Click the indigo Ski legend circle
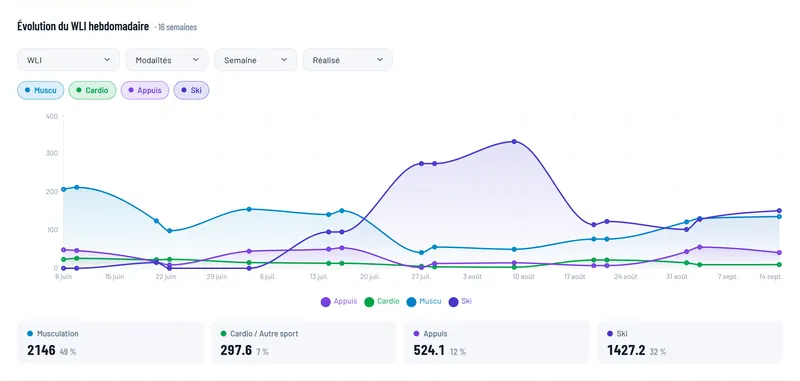Viewport: 800px width, 381px height. (453, 301)
